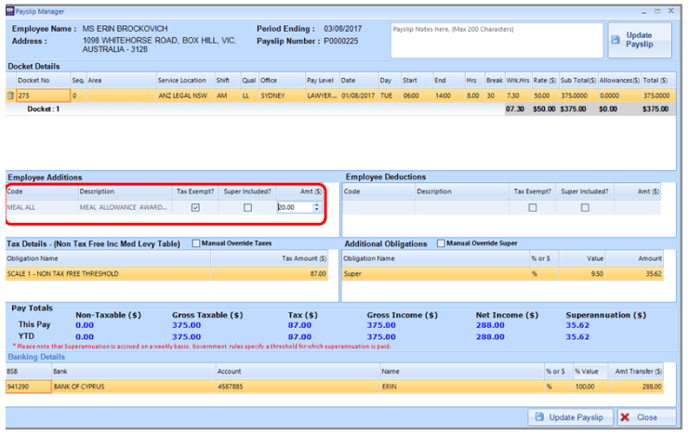The image size is (688, 432).
Task: Tick Tax Exempt in Employee Deductions row
Action: click(533, 207)
